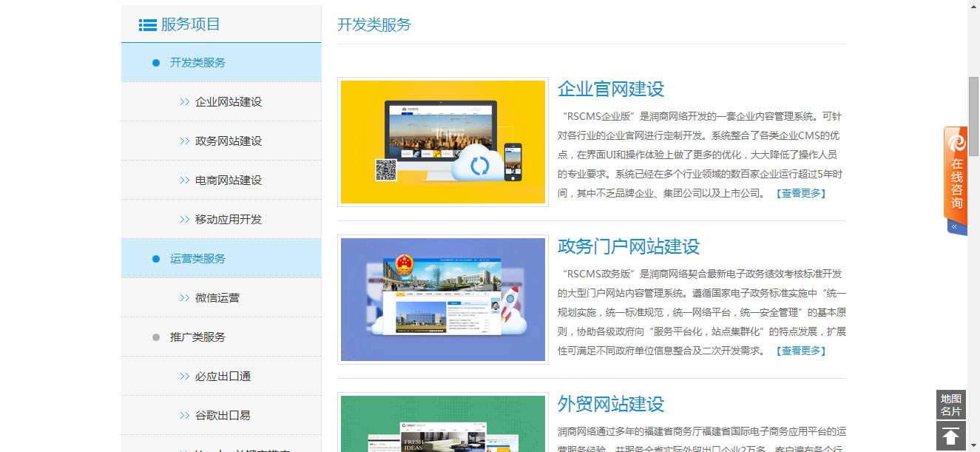Open the 外贸网站建设 heading link
This screenshot has width=980, height=452.
(611, 405)
